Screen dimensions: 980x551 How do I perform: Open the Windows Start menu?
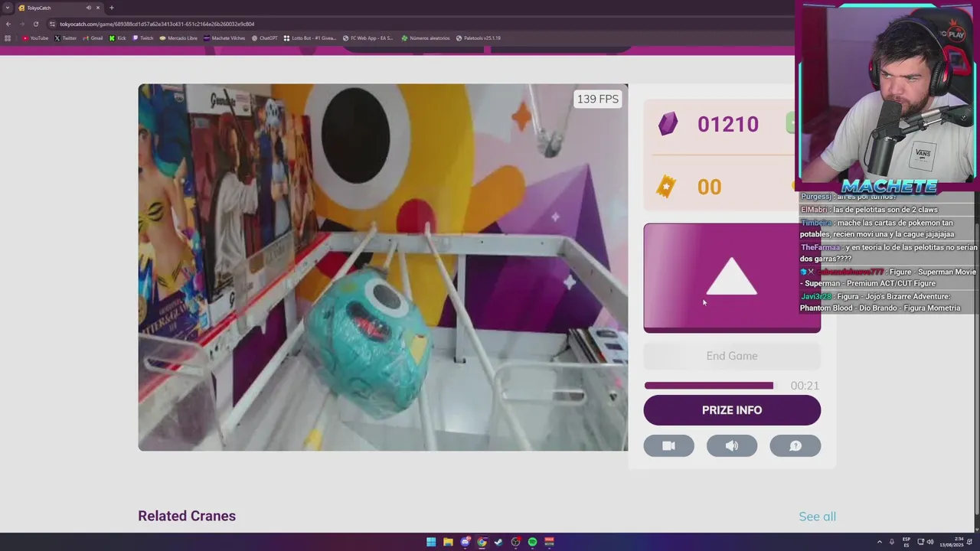point(431,542)
